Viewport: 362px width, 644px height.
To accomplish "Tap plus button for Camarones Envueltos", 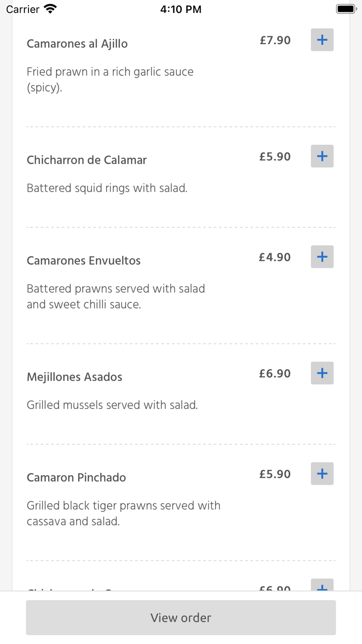I will tap(322, 257).
